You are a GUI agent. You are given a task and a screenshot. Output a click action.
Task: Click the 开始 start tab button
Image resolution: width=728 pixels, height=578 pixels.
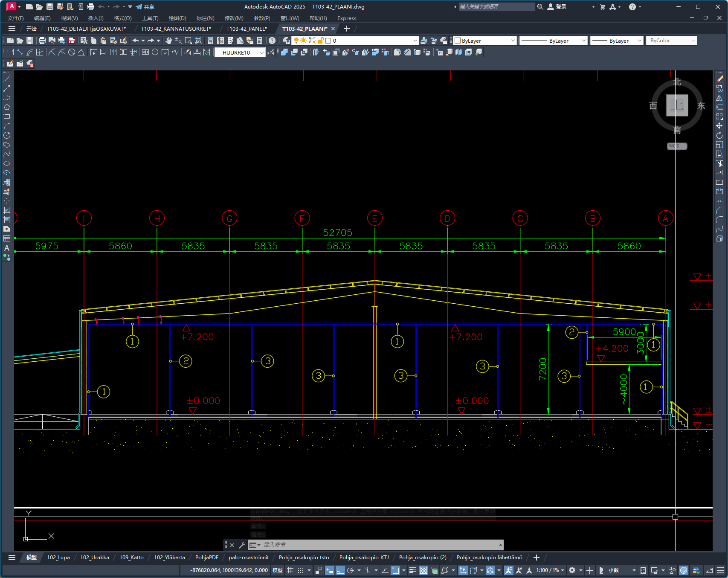coord(31,29)
